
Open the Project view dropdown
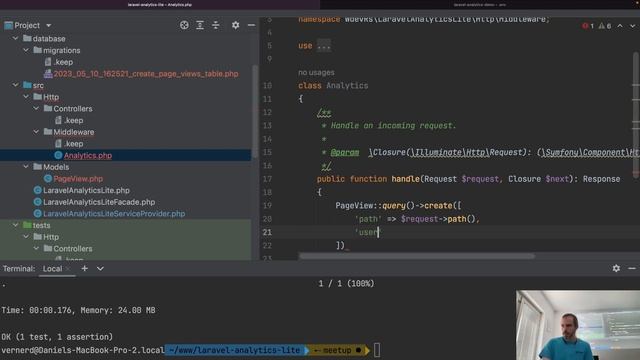49,25
